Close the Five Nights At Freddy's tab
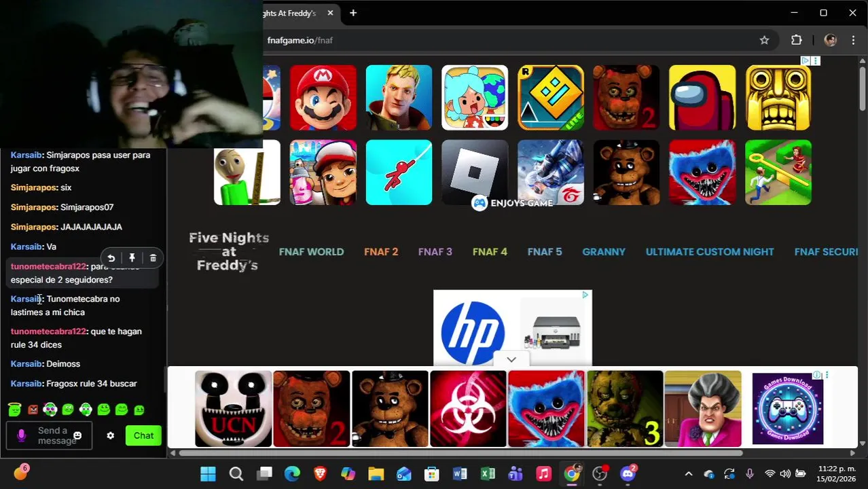This screenshot has height=489, width=868. (x=330, y=13)
